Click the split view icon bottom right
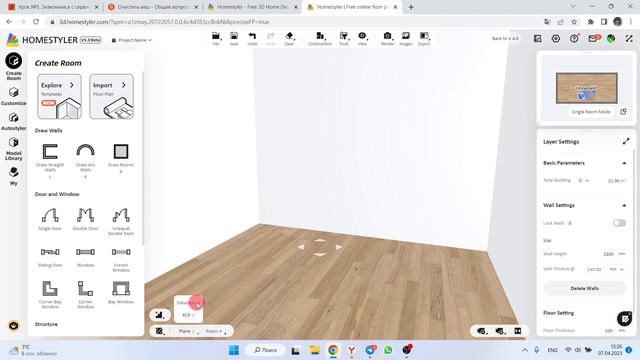Screen dimensions: 640x360 pos(518,331)
